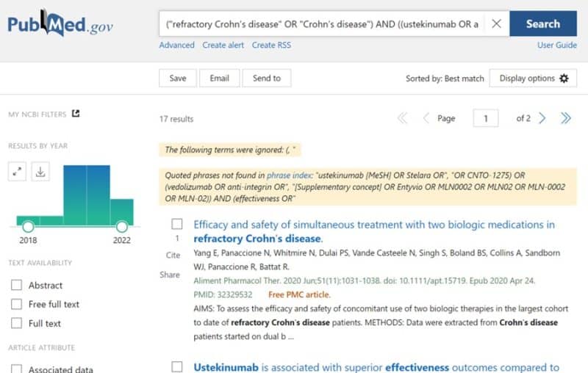Clear the search box with X icon
The width and height of the screenshot is (588, 373).
coord(496,23)
